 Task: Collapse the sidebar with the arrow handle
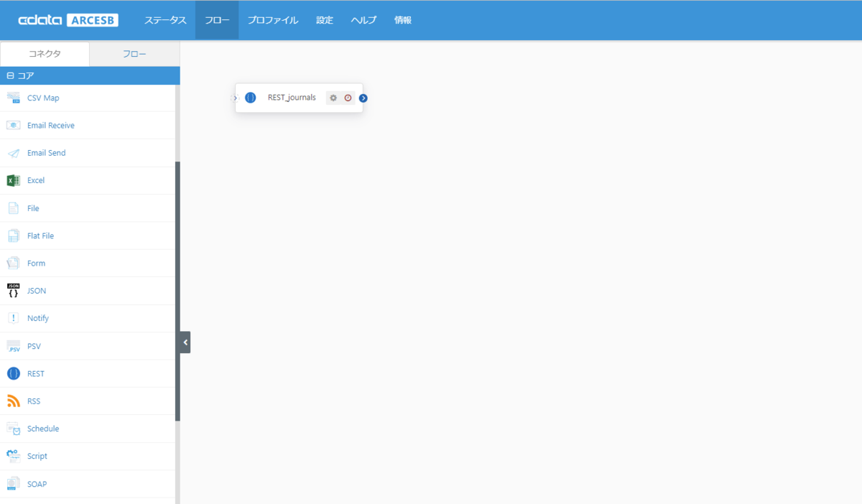[185, 342]
